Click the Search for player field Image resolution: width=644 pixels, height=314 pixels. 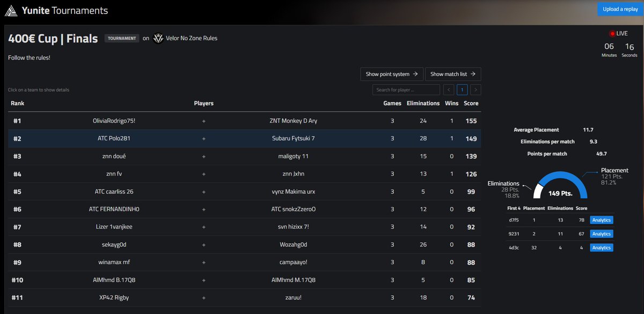406,90
